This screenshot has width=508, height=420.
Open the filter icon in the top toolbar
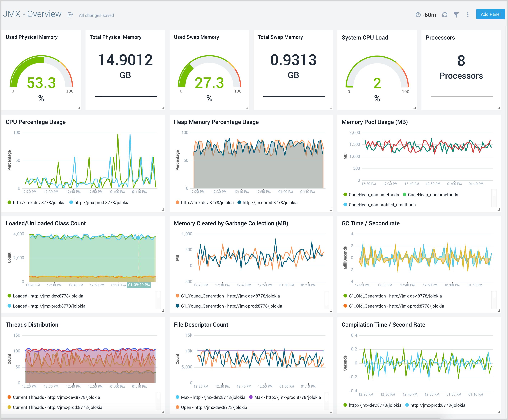[456, 15]
